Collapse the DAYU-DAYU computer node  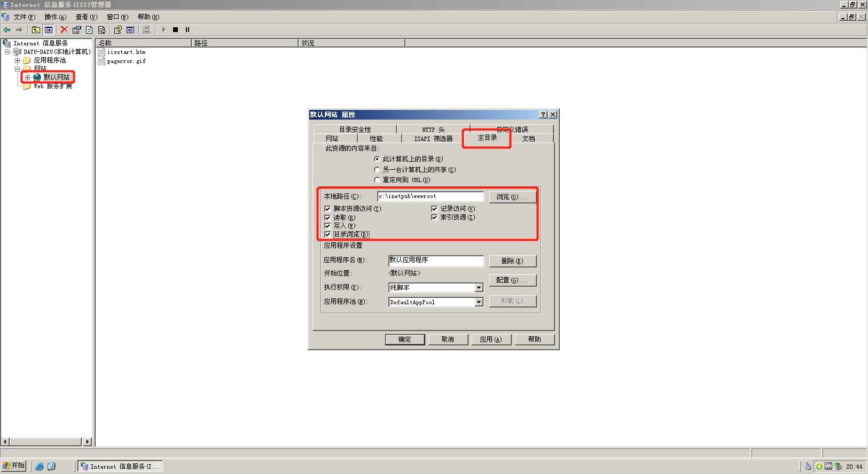point(7,52)
